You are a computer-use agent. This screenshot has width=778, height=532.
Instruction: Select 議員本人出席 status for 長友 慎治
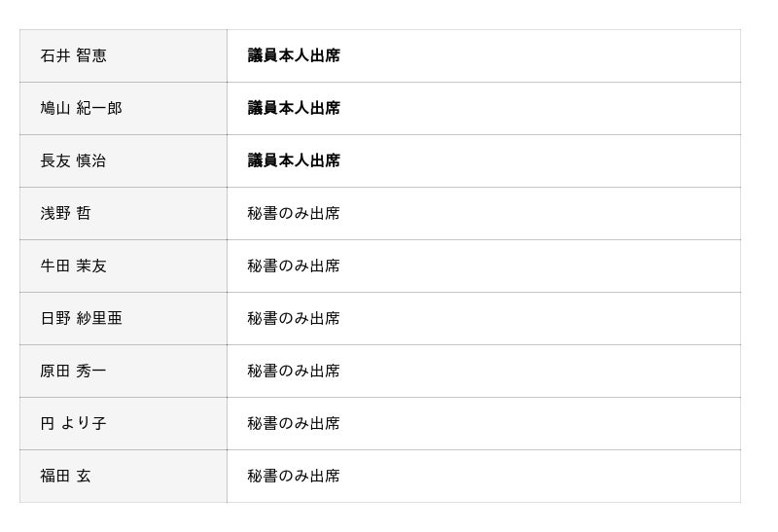294,161
